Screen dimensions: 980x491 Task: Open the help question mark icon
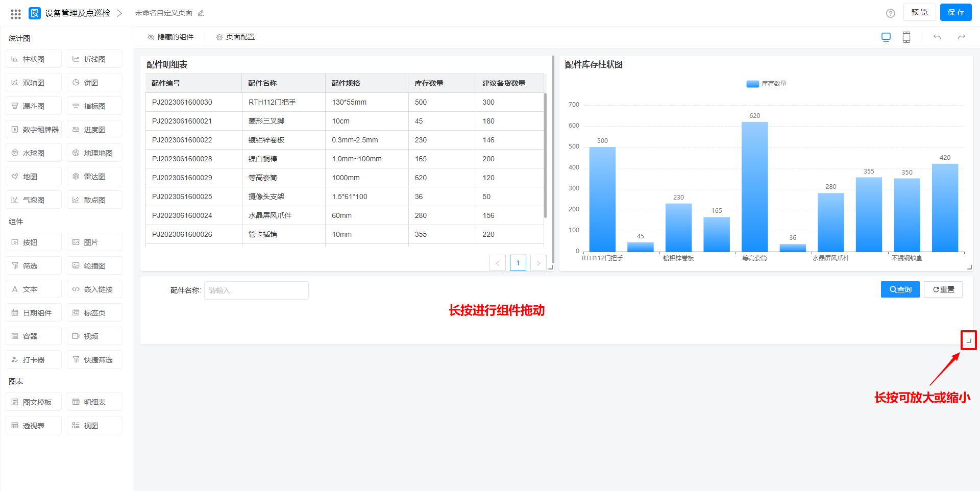pyautogui.click(x=890, y=13)
